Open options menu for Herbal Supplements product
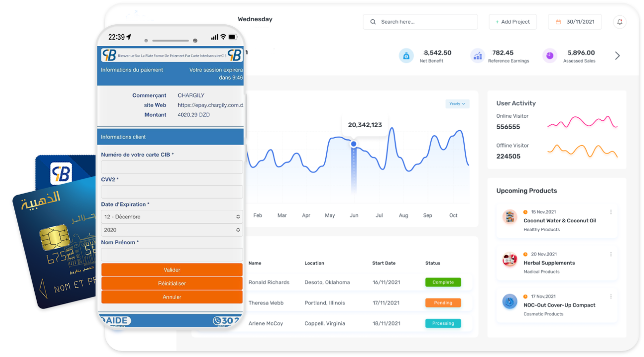The image size is (644, 357). tap(611, 254)
